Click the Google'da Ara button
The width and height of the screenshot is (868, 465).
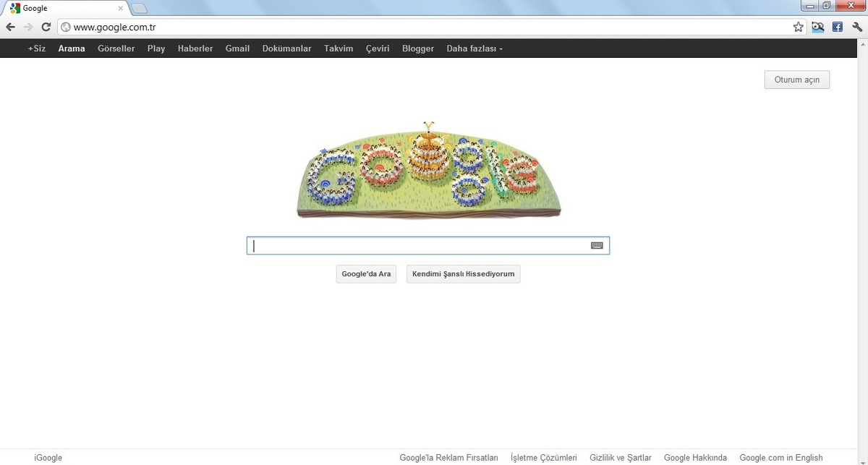[366, 274]
